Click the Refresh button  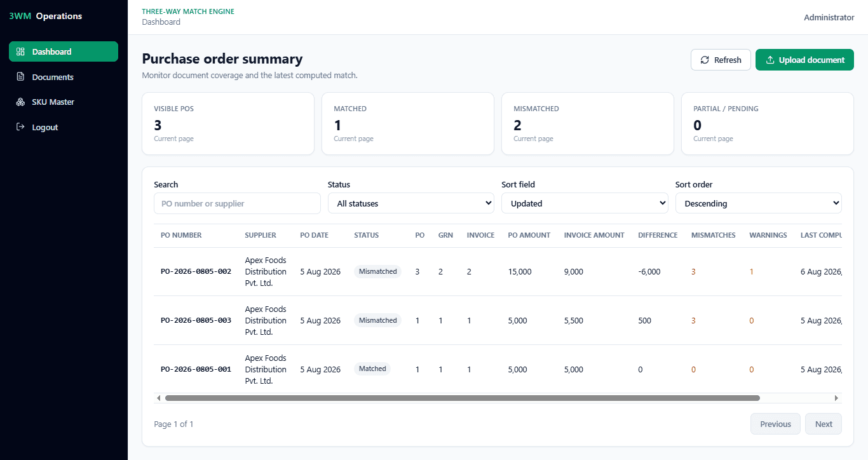pyautogui.click(x=721, y=60)
